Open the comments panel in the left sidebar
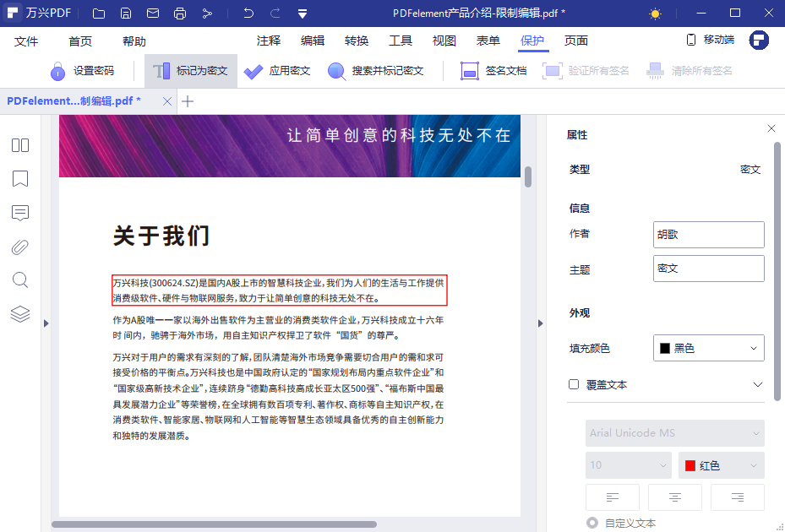Viewport: 785px width, 532px height. point(19,213)
